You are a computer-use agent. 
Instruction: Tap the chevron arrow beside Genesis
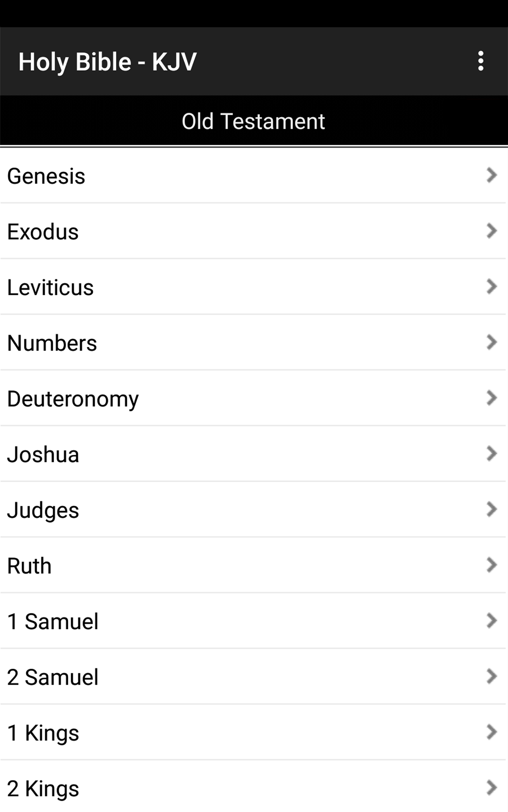point(491,175)
